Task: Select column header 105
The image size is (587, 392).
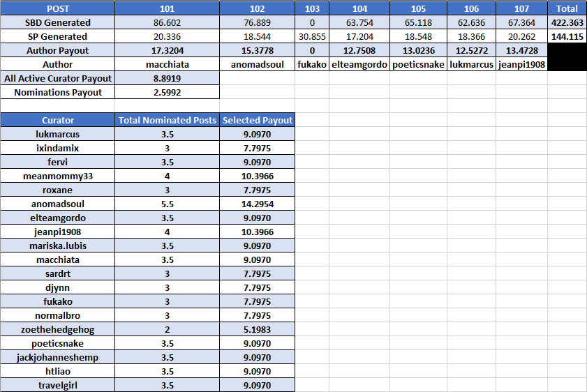Action: point(418,8)
